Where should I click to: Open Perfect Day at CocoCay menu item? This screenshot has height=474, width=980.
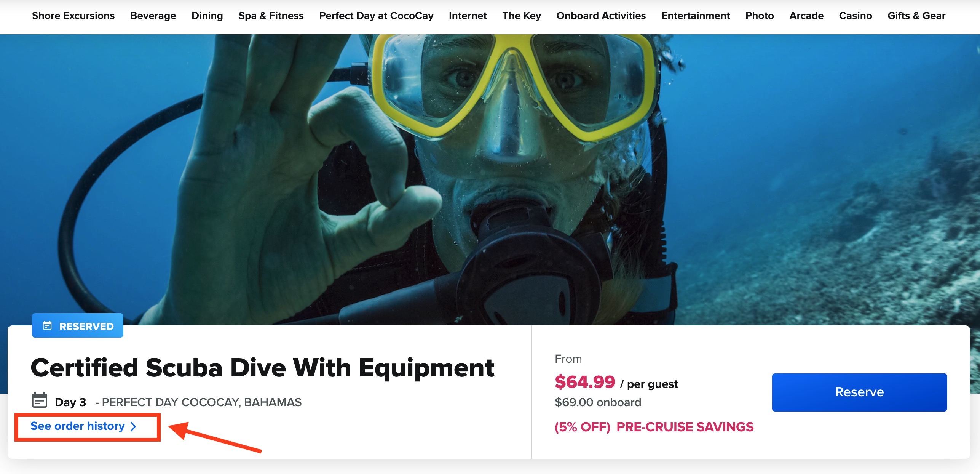coord(376,16)
